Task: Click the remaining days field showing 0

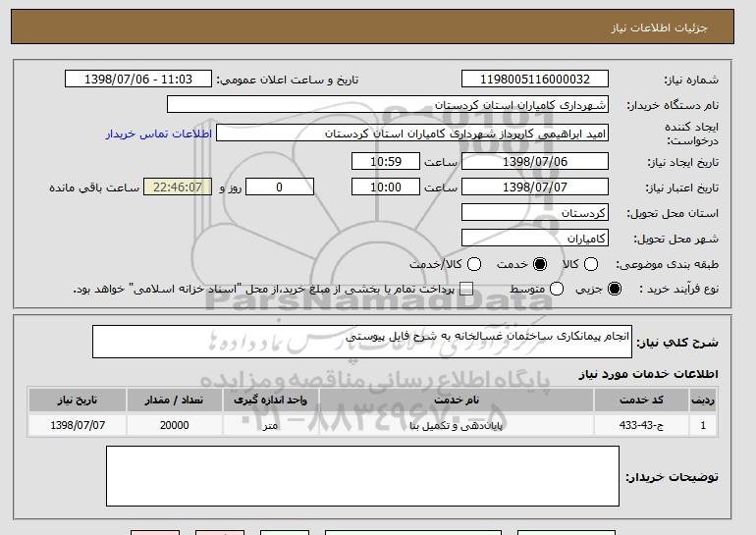Action: coord(280,187)
